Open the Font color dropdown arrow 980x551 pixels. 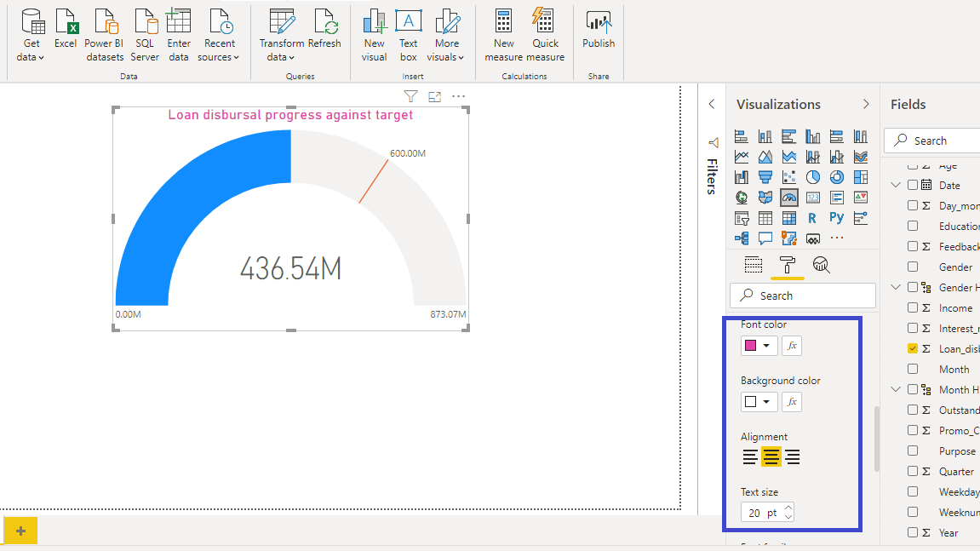[766, 346]
